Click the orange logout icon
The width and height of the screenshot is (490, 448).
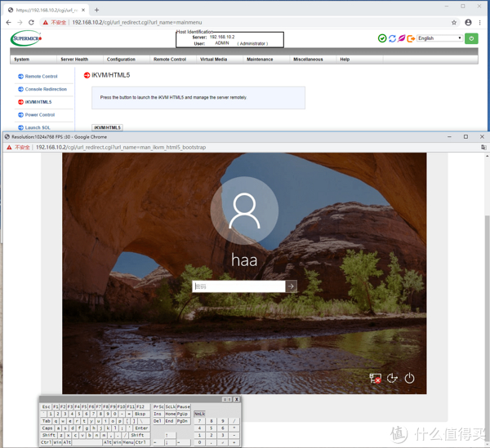pyautogui.click(x=411, y=38)
